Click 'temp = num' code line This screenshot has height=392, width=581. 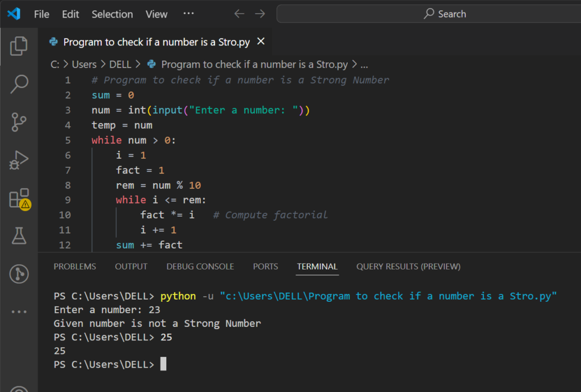(x=122, y=125)
